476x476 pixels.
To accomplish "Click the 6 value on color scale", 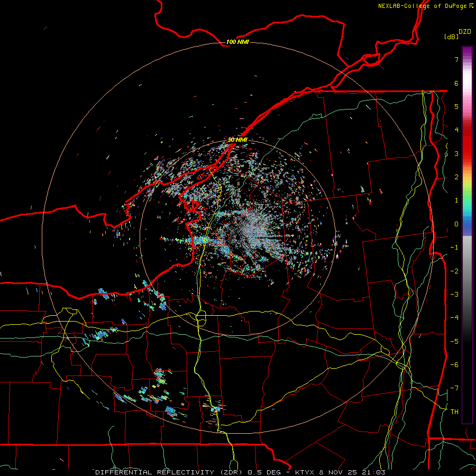I will coord(456,83).
